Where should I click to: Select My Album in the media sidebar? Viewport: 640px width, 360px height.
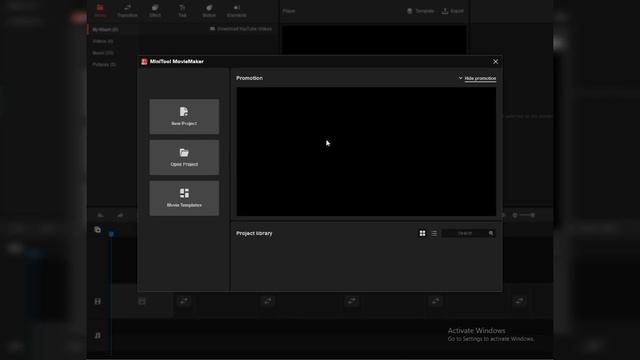click(x=105, y=29)
